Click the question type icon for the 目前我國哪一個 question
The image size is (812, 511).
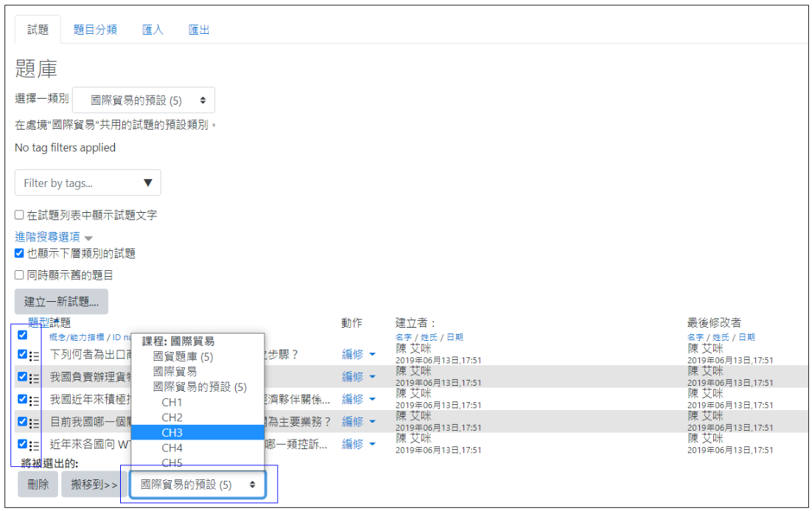click(x=35, y=423)
